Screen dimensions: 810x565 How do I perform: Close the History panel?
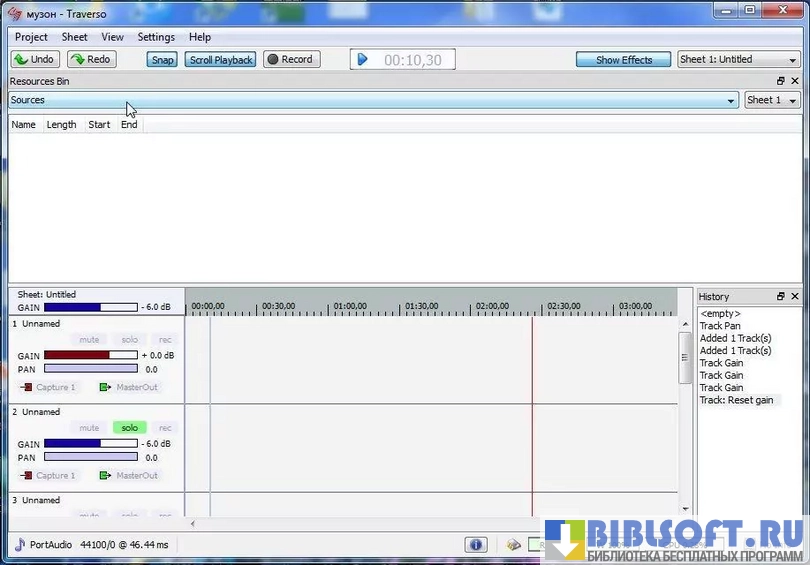(x=795, y=297)
